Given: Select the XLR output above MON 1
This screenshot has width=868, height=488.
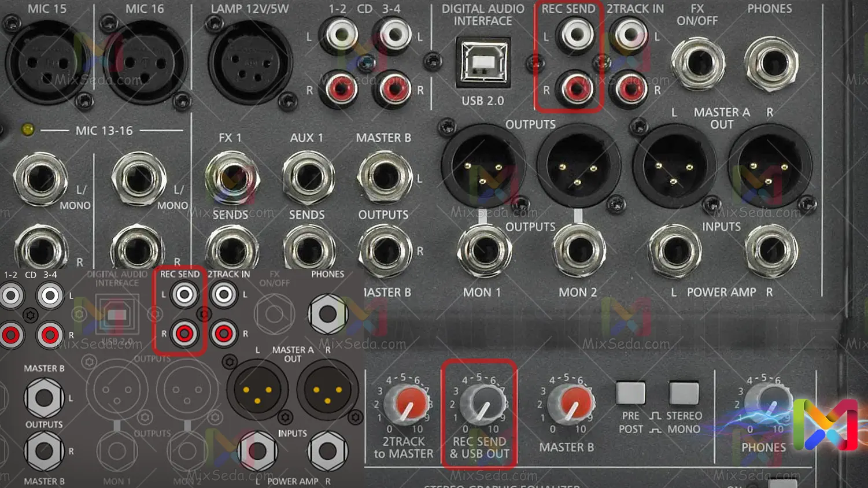Looking at the screenshot, I should (x=483, y=167).
